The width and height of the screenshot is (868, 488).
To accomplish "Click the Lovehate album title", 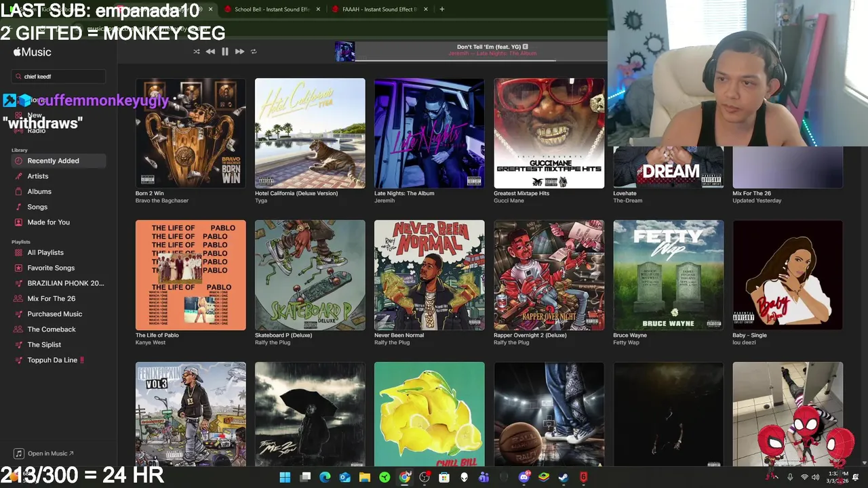I will [625, 193].
